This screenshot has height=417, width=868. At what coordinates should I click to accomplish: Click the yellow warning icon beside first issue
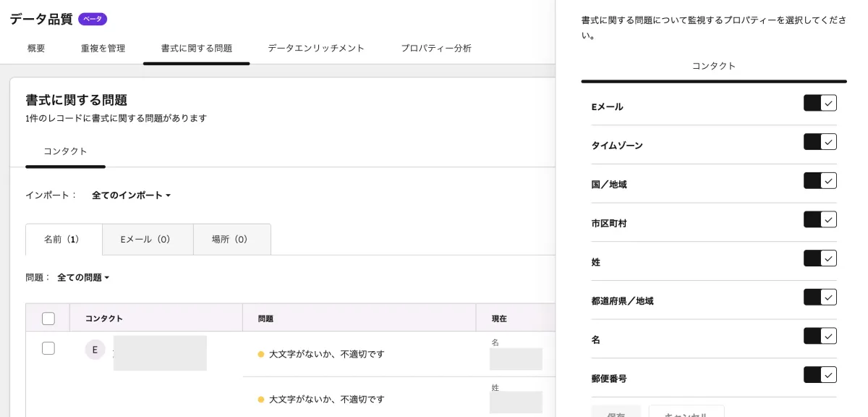[x=261, y=354]
